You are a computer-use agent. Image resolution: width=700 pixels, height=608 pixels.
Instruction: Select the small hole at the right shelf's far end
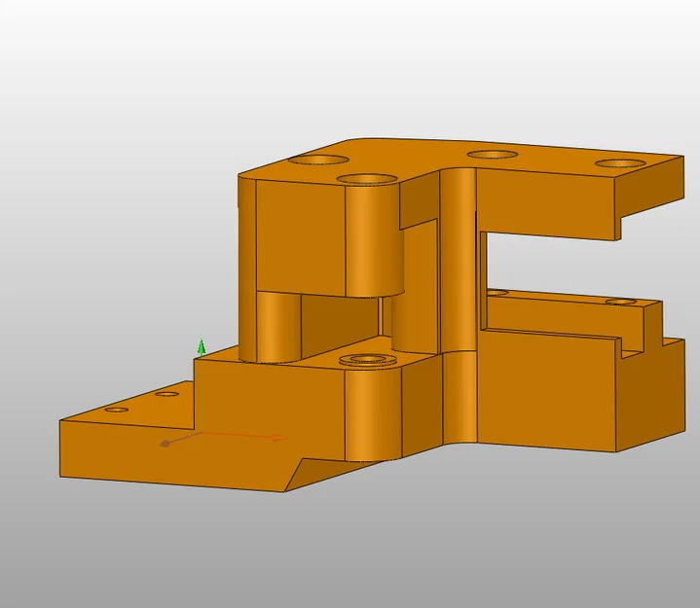(621, 302)
